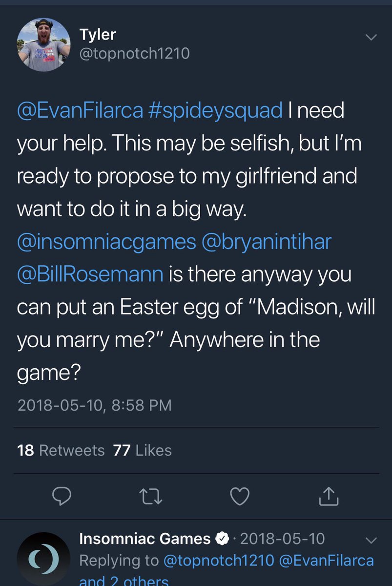Open 'and 2 others' replying-to link
392x586 pixels.
pos(124,581)
